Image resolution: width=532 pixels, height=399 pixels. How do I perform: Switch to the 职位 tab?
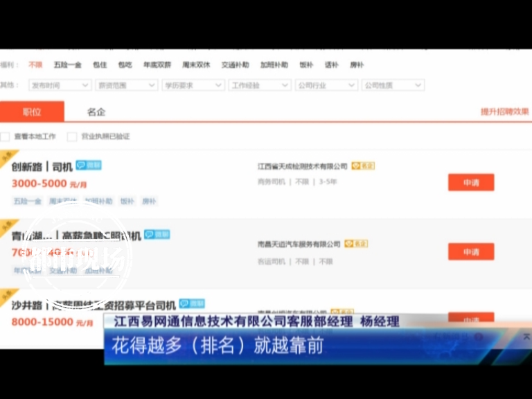pos(32,112)
